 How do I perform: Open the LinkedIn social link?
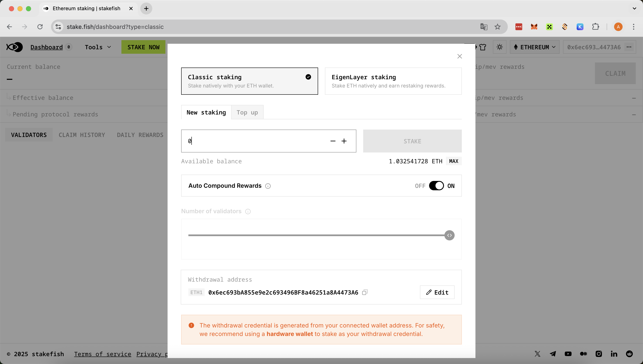point(614,354)
